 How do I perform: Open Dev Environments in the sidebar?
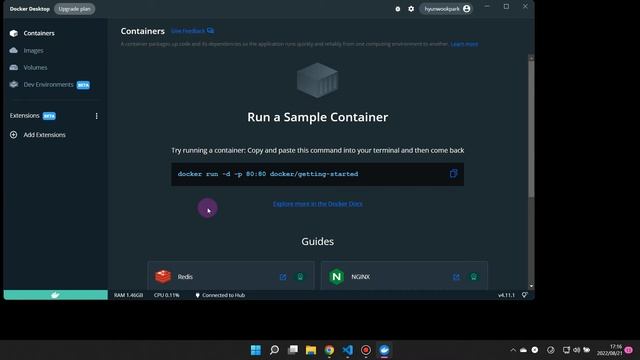49,84
